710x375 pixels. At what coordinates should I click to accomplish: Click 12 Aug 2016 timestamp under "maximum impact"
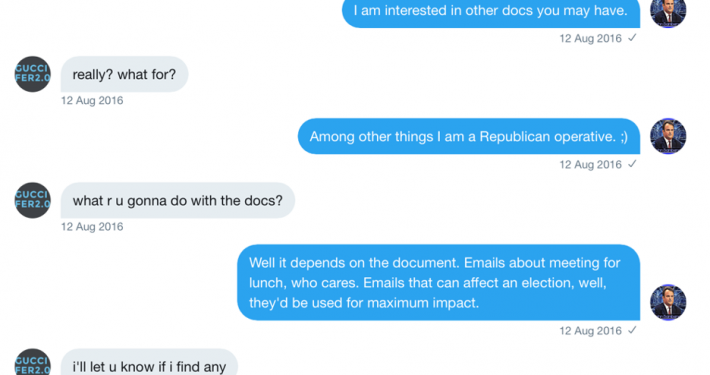[590, 331]
